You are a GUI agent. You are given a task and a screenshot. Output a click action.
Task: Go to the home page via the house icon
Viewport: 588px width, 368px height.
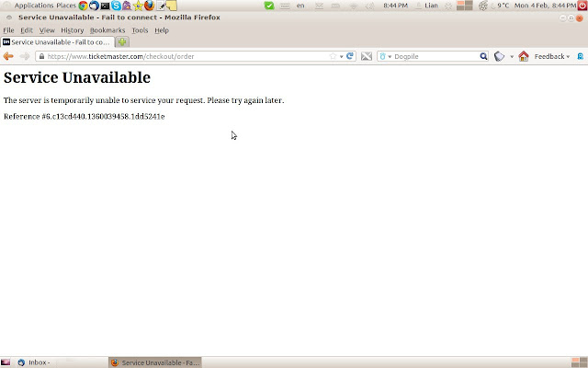click(524, 56)
